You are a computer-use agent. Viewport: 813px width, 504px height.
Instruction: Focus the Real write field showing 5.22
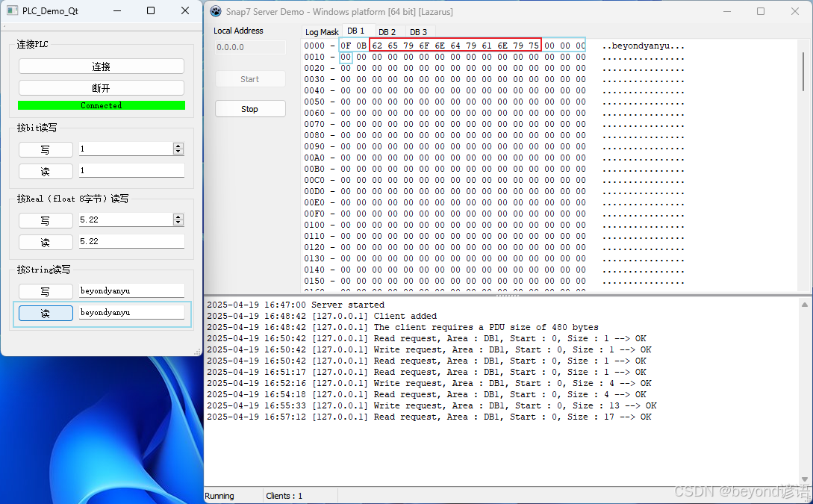point(126,220)
